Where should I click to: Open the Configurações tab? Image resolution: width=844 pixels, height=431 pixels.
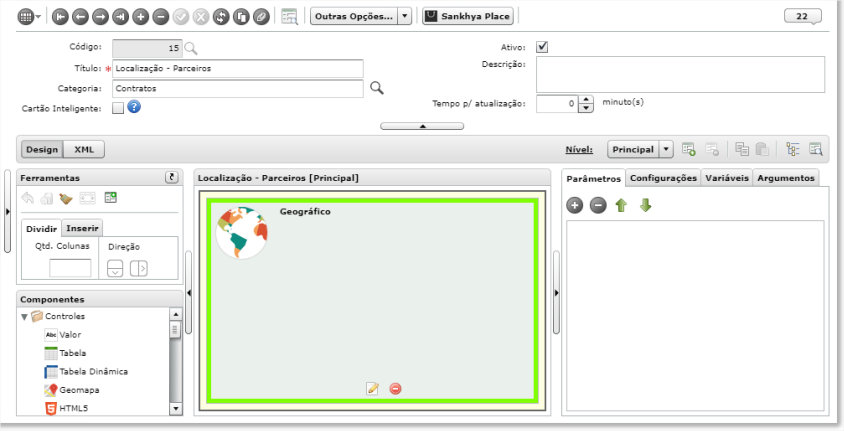pyautogui.click(x=663, y=178)
